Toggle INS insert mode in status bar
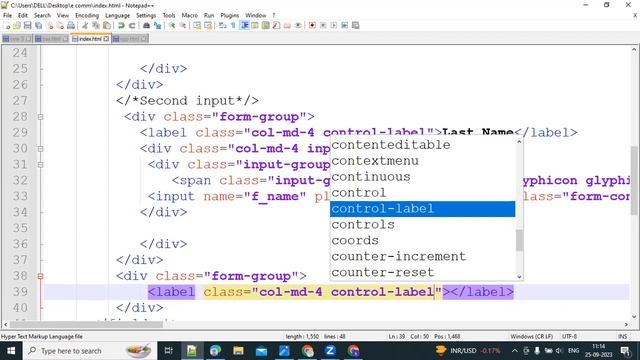Image resolution: width=640 pixels, height=360 pixels. [622, 336]
